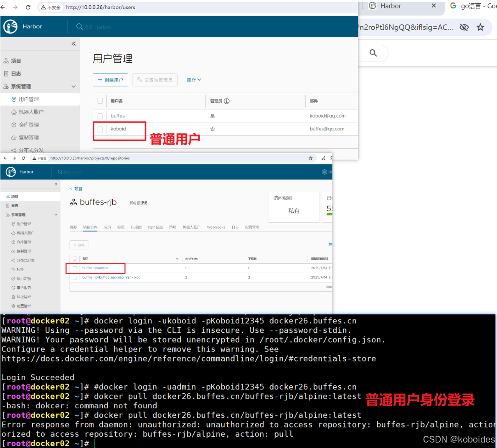The image size is (497, 448).
Task: Click the Harbor logo in the users window
Action: tap(10, 26)
